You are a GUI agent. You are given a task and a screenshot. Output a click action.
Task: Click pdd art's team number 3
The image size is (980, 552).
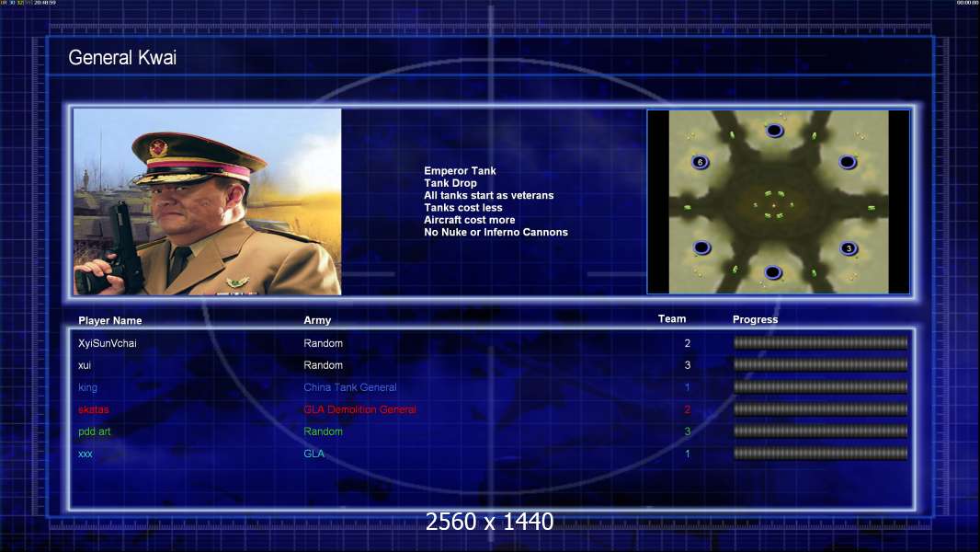[x=688, y=431]
